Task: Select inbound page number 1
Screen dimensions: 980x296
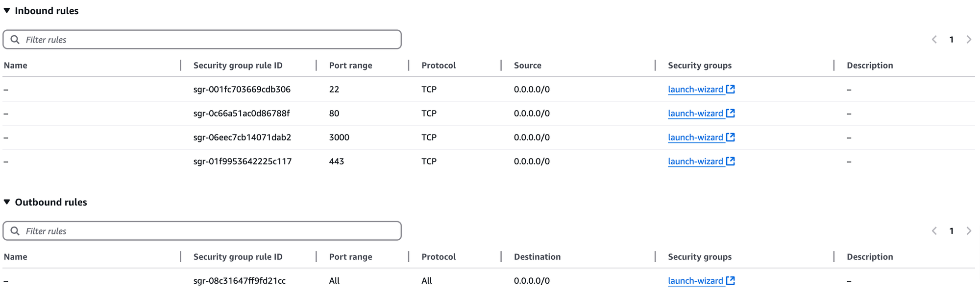Action: click(952, 40)
